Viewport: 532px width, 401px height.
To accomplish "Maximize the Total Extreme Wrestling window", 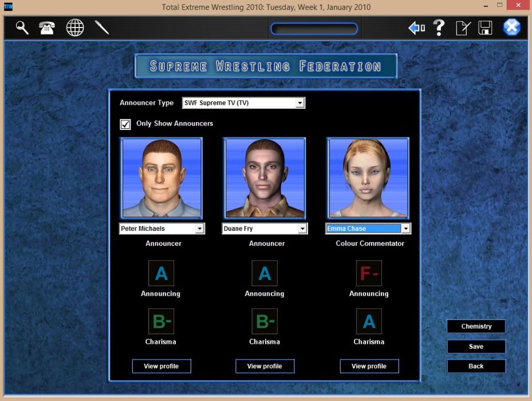I will 500,5.
